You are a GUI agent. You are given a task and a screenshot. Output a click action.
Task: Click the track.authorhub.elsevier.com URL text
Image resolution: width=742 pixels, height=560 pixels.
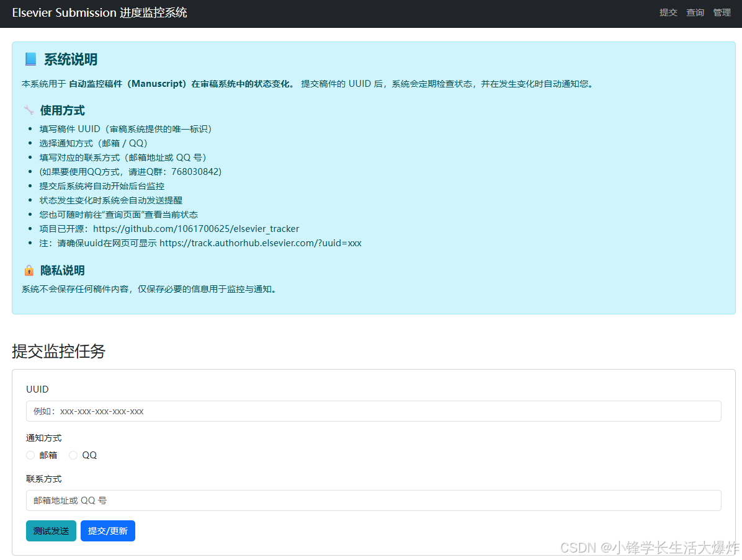coord(261,243)
